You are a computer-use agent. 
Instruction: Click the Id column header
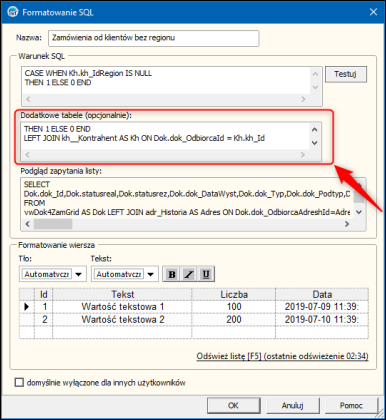[44, 295]
